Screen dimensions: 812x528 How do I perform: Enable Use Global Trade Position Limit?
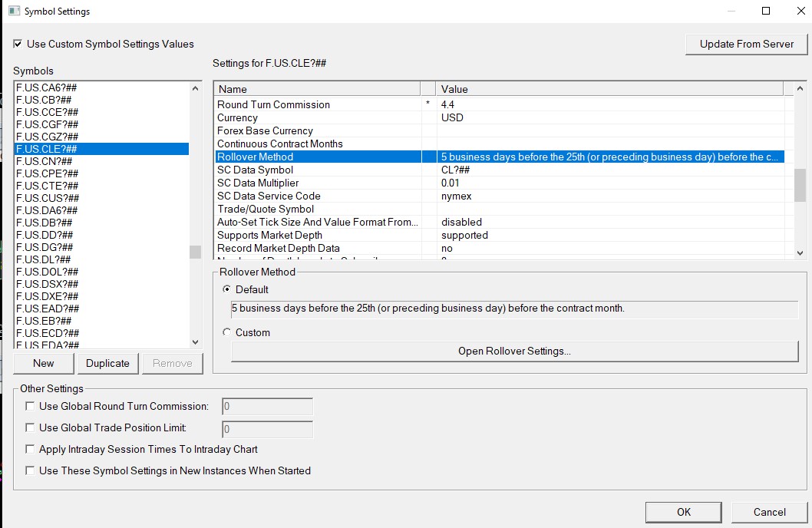[x=30, y=427]
